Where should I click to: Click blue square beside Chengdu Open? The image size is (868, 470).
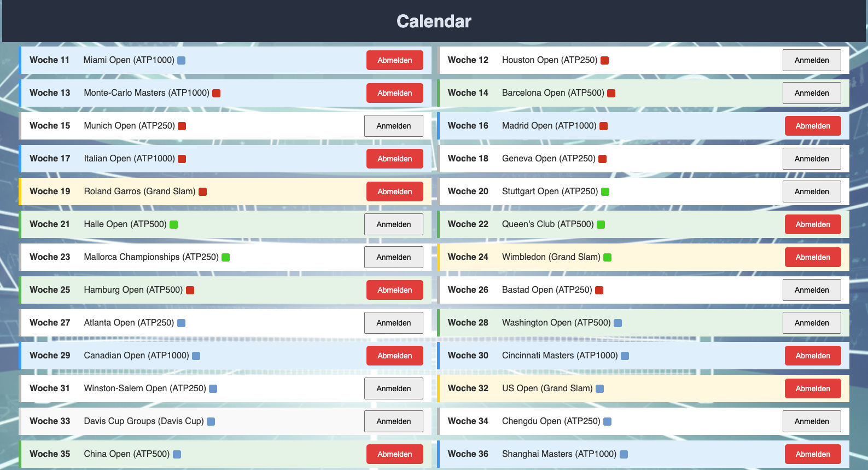(608, 422)
